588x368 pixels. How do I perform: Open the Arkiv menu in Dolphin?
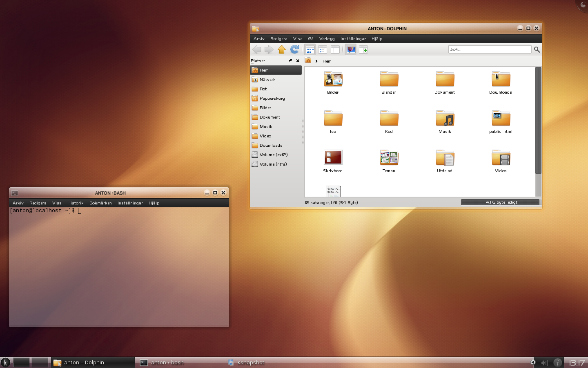259,39
